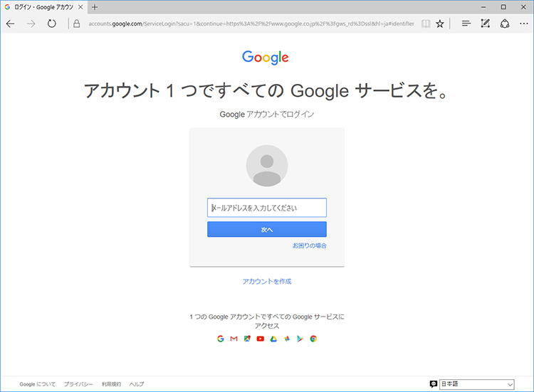Image resolution: width=534 pixels, height=392 pixels.
Task: Click the Chrome icon in services row
Action: pos(313,339)
